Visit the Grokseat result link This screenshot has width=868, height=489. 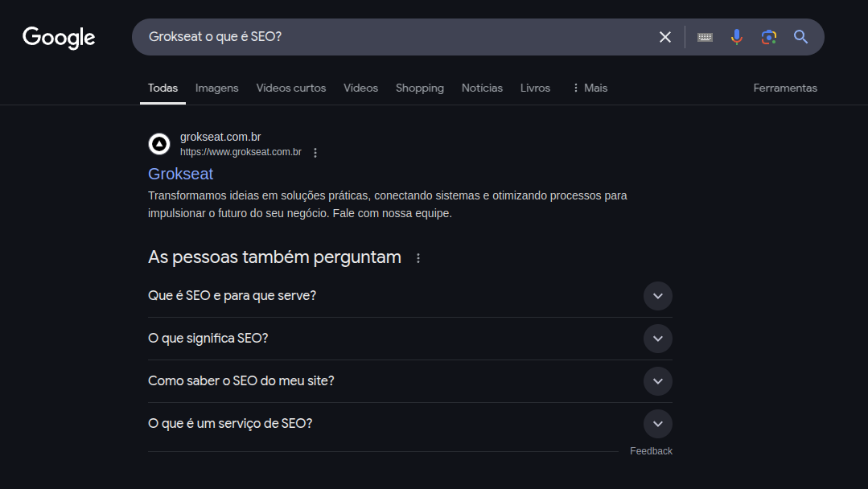(180, 174)
